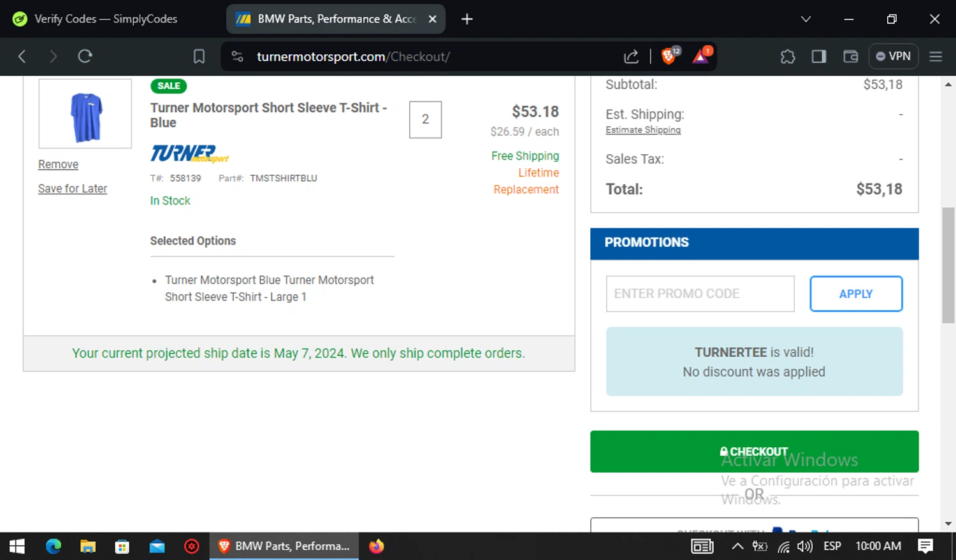Open the volume control
This screenshot has width=956, height=560.
805,546
